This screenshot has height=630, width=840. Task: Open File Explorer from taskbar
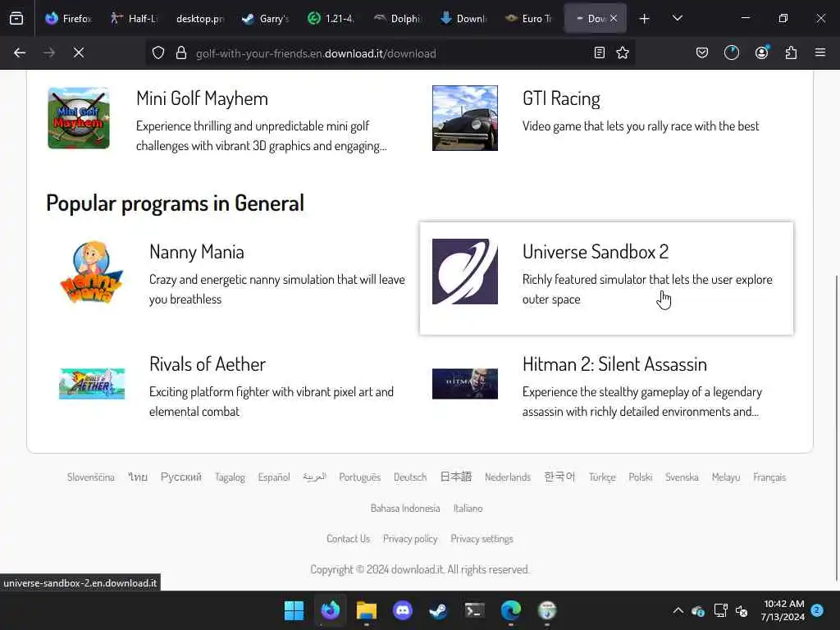click(x=367, y=610)
